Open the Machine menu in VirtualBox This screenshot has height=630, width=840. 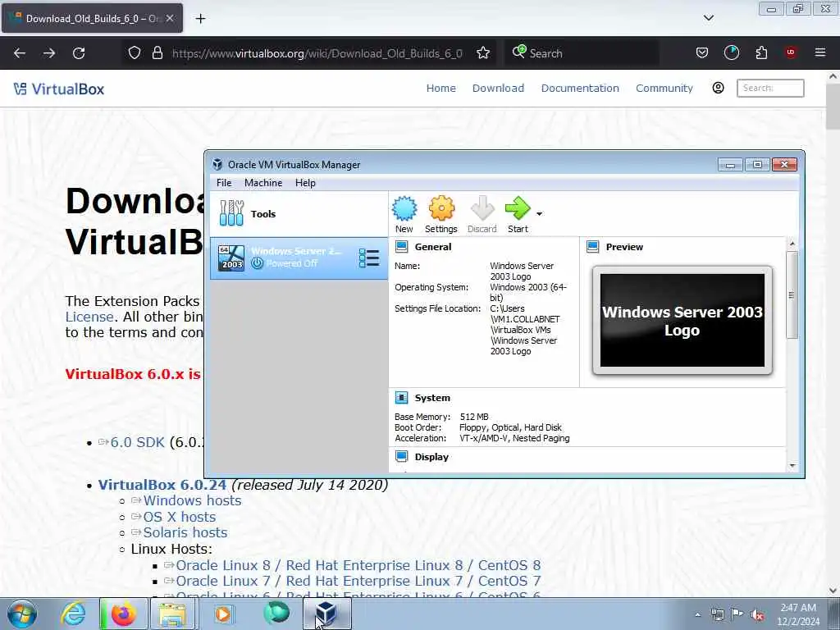point(263,183)
